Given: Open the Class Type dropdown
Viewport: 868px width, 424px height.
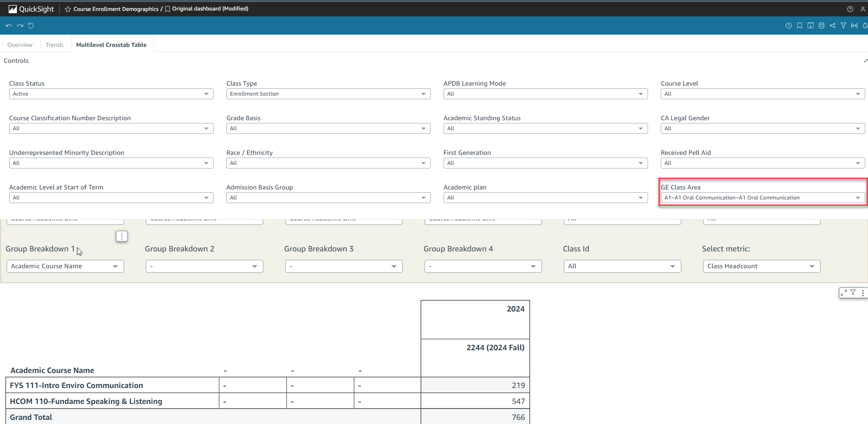Looking at the screenshot, I should 328,94.
